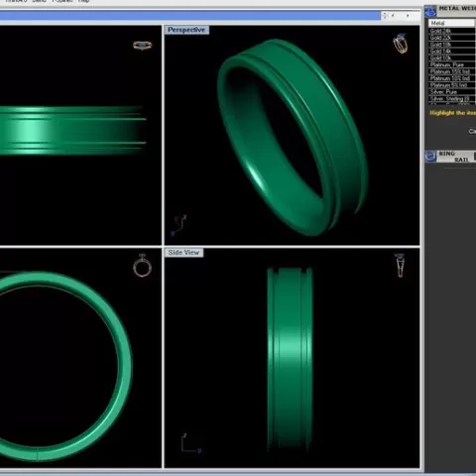This screenshot has height=476, width=476.
Task: Select the Side View viewport label
Action: pyautogui.click(x=183, y=253)
